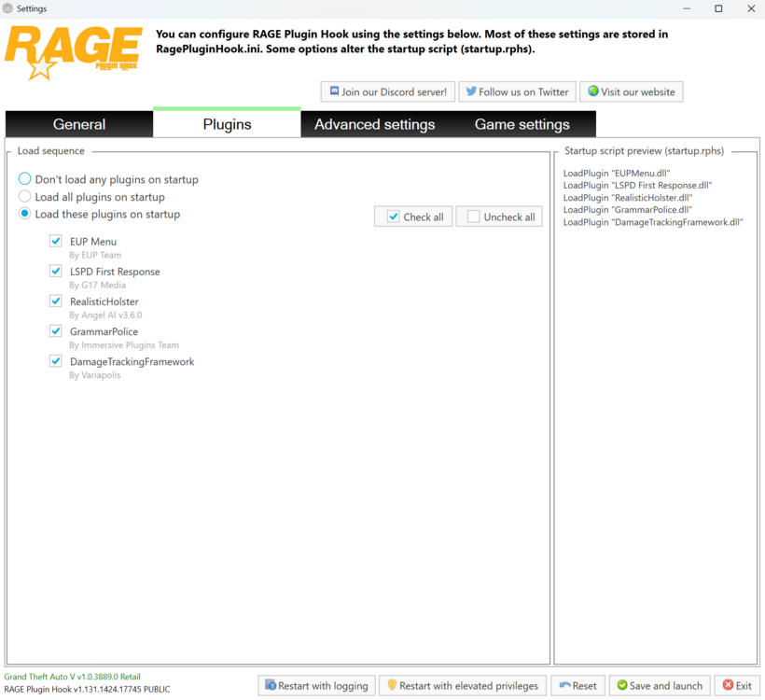Click Join our Discord server button
The image size is (765, 700).
[388, 91]
